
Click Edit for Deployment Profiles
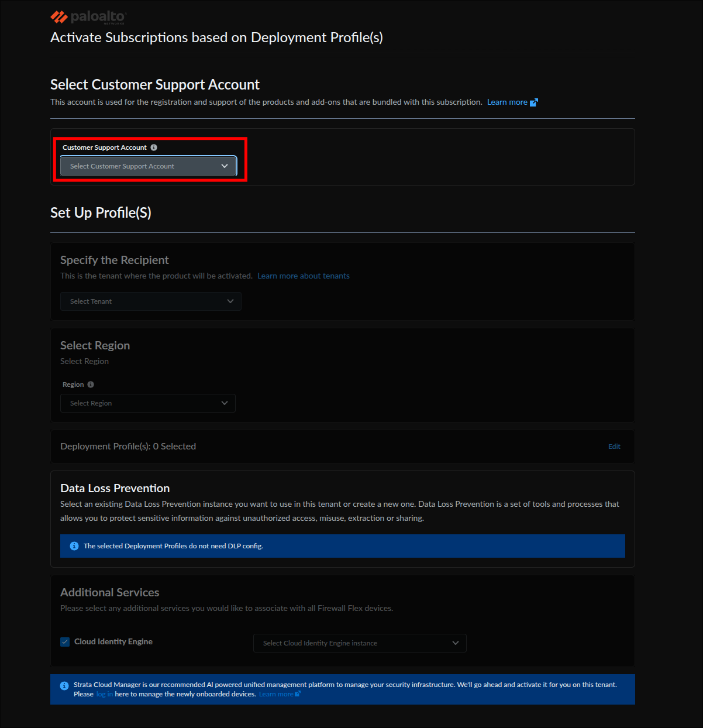(x=614, y=447)
